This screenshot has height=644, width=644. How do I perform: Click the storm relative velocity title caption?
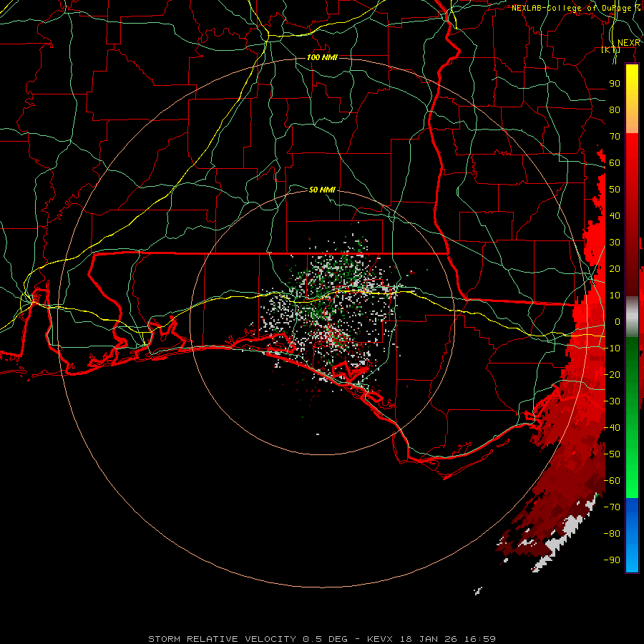click(322, 639)
